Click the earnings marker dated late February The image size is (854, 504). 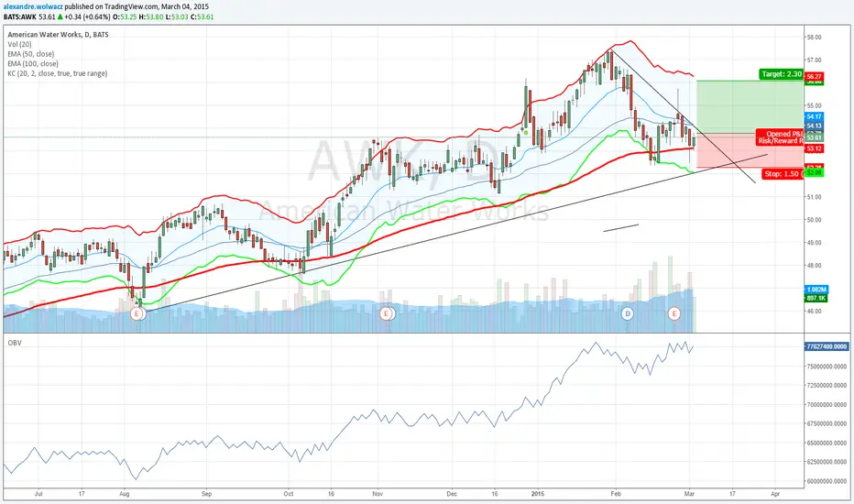(x=674, y=313)
